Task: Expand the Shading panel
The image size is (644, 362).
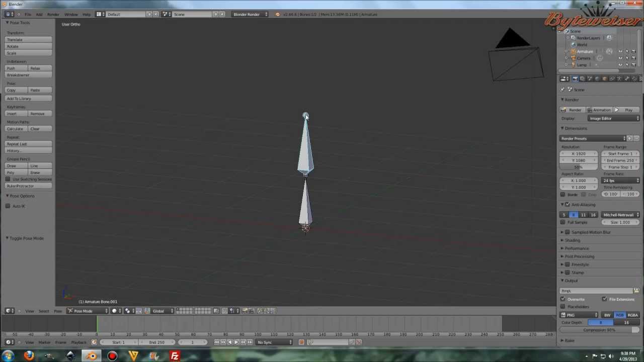Action: point(573,240)
